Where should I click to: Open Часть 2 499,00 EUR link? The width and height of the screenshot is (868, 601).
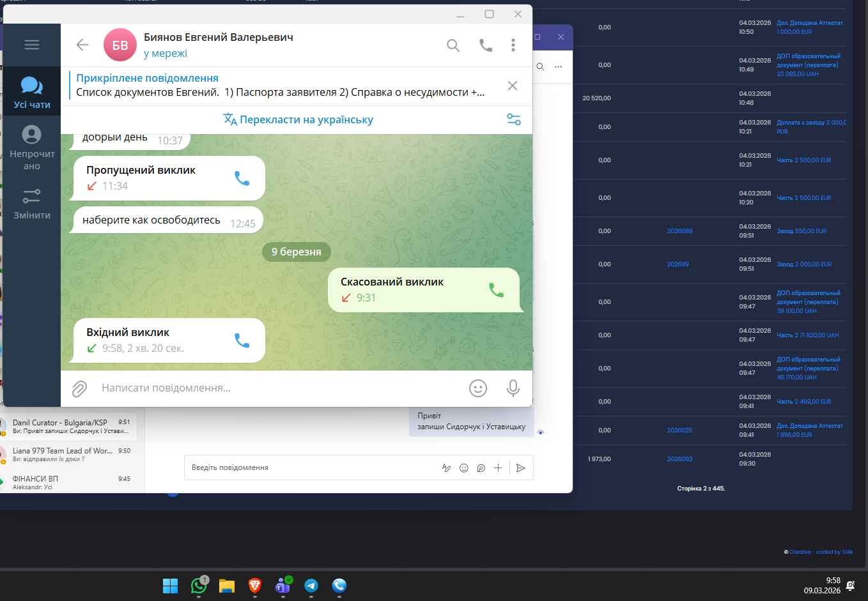804,402
